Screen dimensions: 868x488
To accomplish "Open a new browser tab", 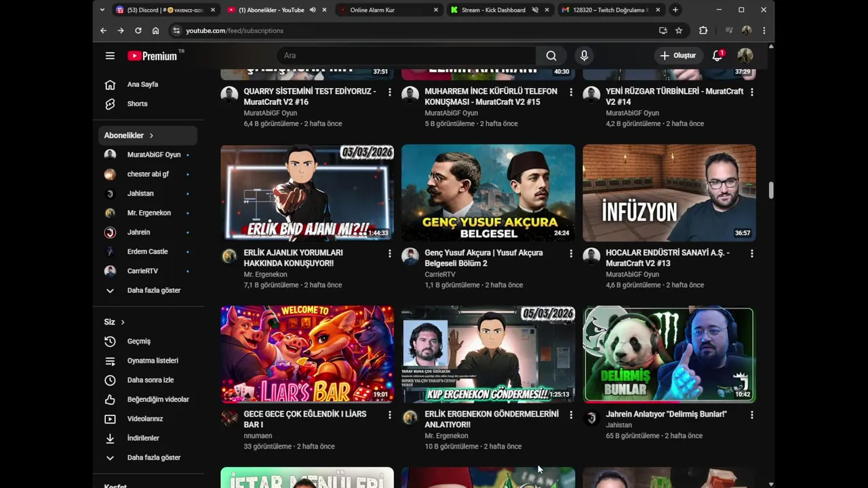I will (x=675, y=9).
